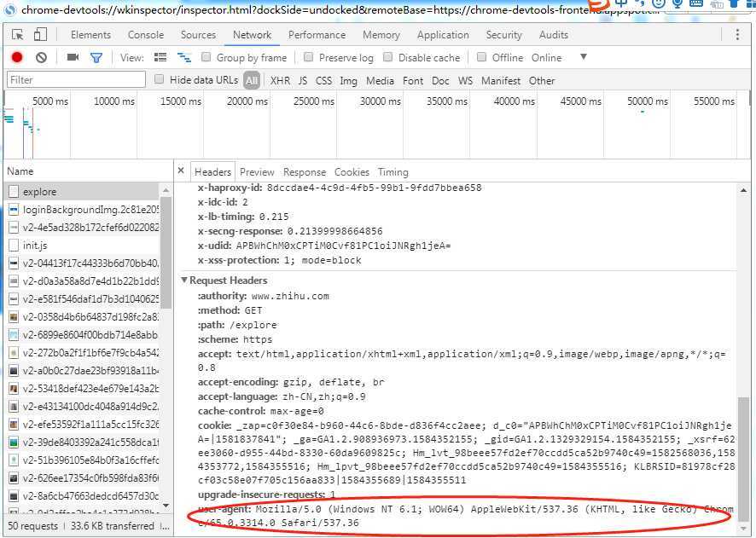Viewport: 756px width, 538px height.
Task: Select the v2-8a6cb47663dedcd6457d30c request
Action: click(x=83, y=495)
